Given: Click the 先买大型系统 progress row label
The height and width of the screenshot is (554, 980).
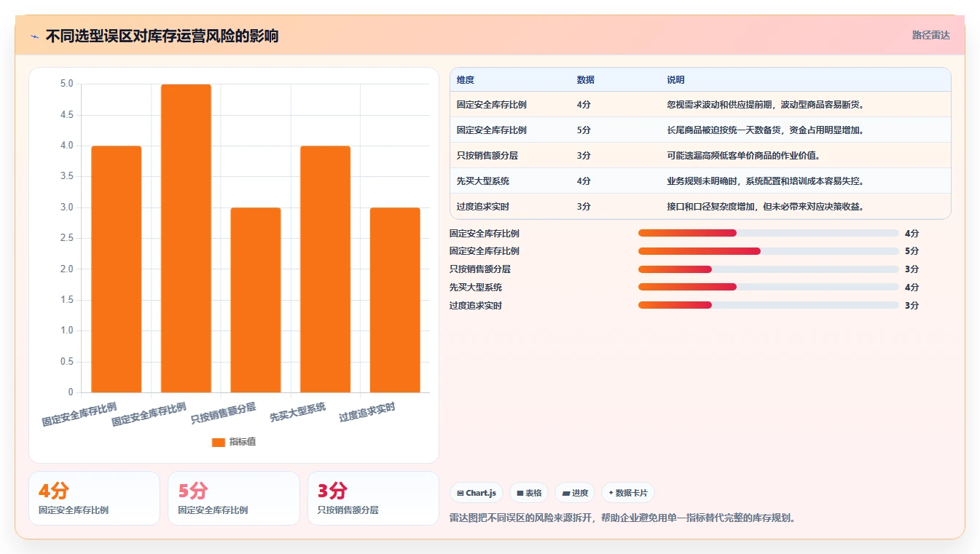Looking at the screenshot, I should point(476,288).
